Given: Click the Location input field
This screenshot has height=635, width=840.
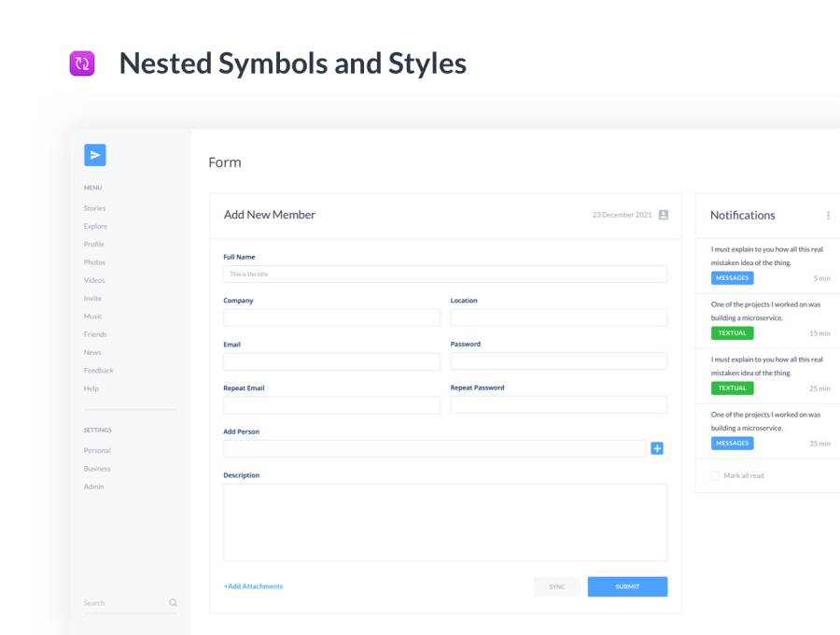Looking at the screenshot, I should (x=558, y=317).
